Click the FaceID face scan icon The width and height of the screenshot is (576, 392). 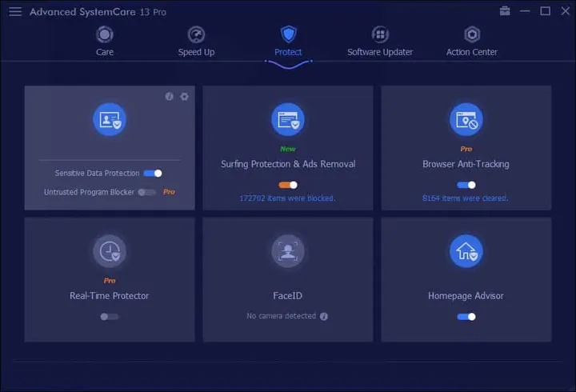pos(288,251)
